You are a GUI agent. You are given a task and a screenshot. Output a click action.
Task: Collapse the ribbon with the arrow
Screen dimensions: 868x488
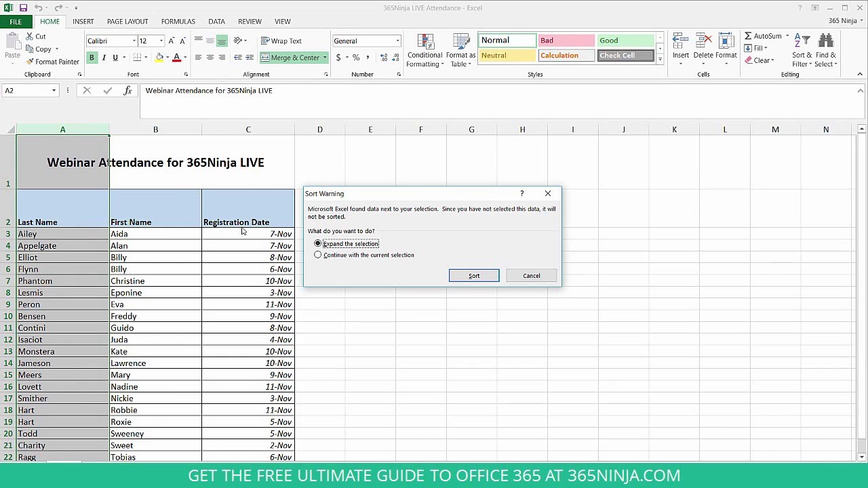coord(860,75)
